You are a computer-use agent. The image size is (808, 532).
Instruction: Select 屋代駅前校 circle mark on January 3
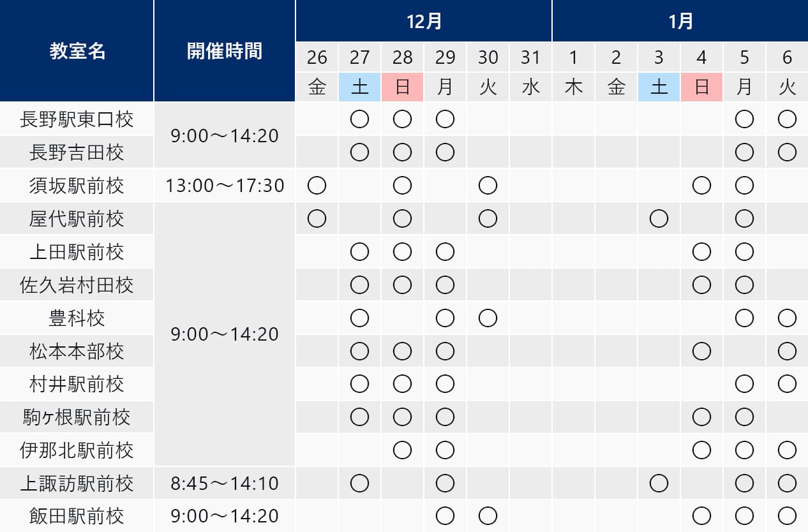[x=659, y=219]
